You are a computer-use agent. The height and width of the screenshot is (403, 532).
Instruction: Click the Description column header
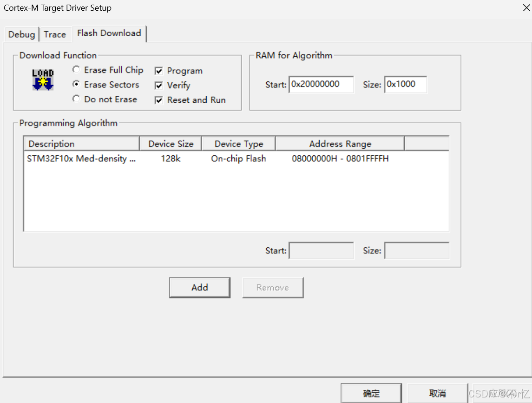(82, 144)
